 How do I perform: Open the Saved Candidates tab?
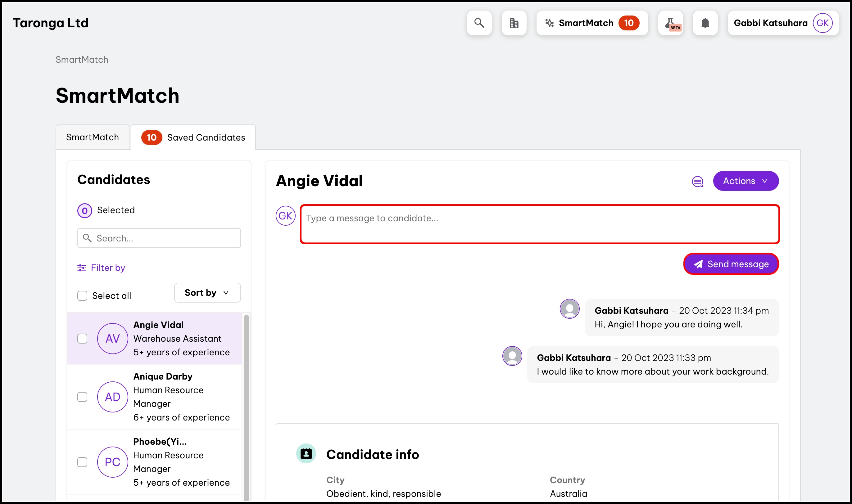[x=193, y=137]
